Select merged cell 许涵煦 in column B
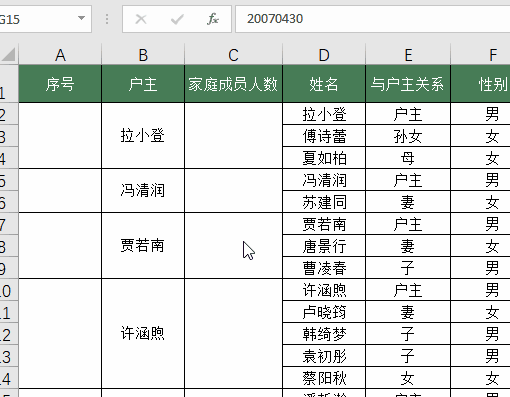510x397 pixels. pyautogui.click(x=143, y=333)
